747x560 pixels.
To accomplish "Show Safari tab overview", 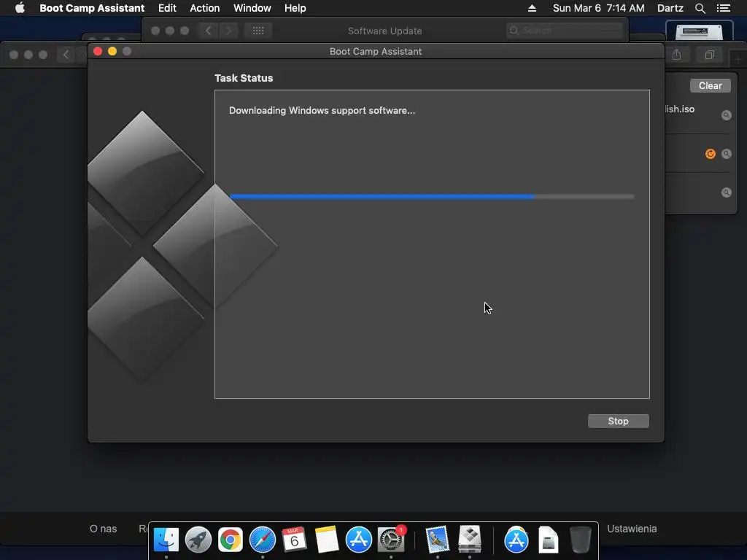I will click(x=709, y=55).
